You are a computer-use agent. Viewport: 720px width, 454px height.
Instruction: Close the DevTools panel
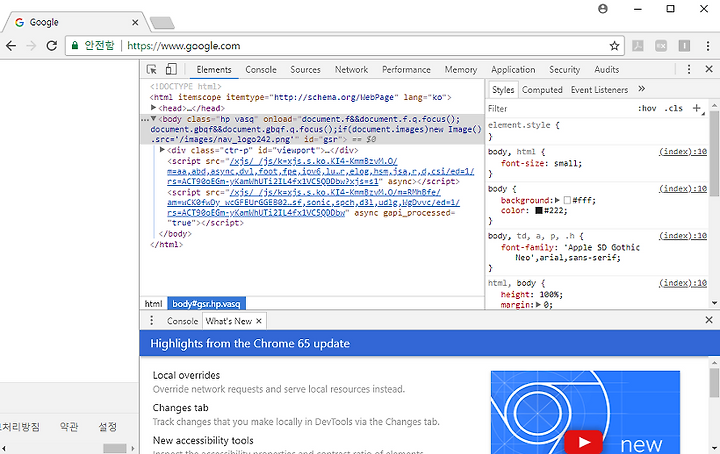(709, 69)
